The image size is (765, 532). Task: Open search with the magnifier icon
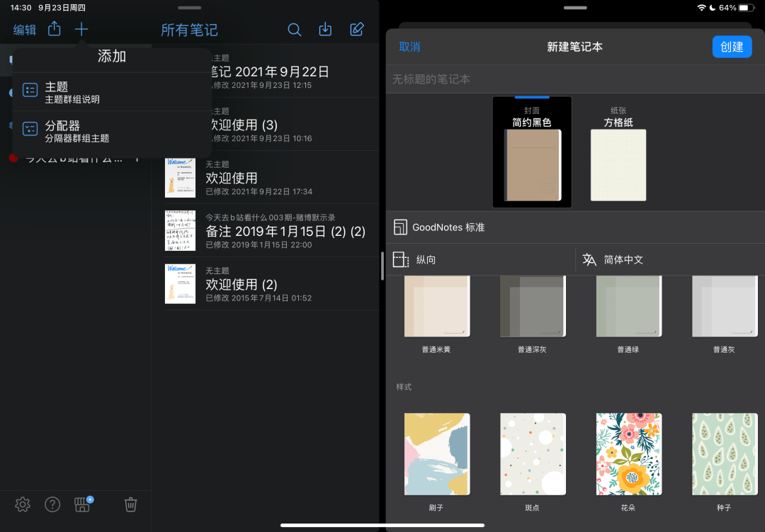click(295, 30)
